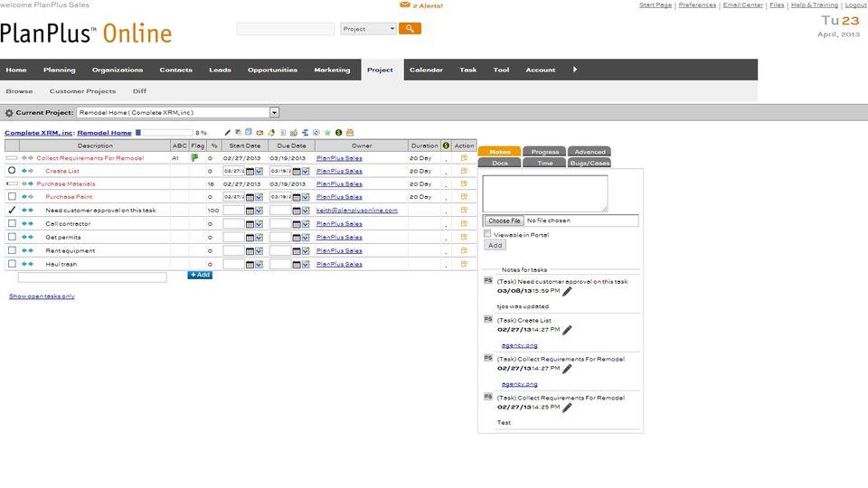Click the Choose File button
Viewport: 868px width, 488px height.
pyautogui.click(x=505, y=221)
